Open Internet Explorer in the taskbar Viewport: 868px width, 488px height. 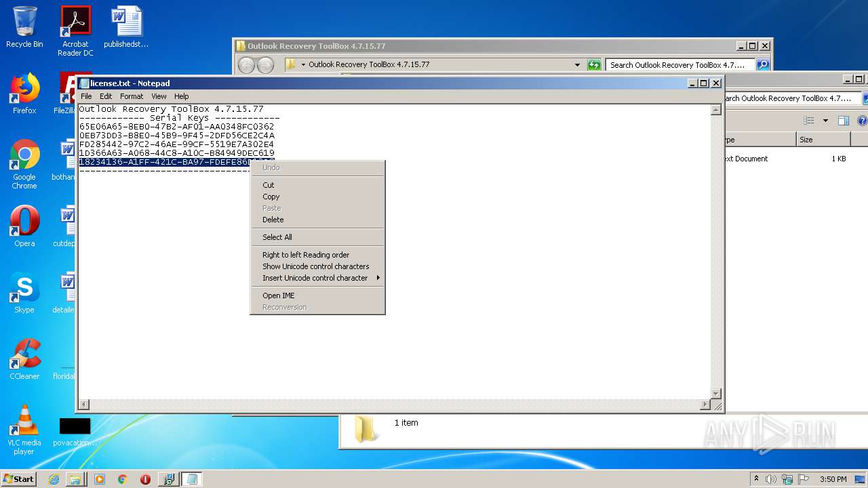[x=54, y=479]
